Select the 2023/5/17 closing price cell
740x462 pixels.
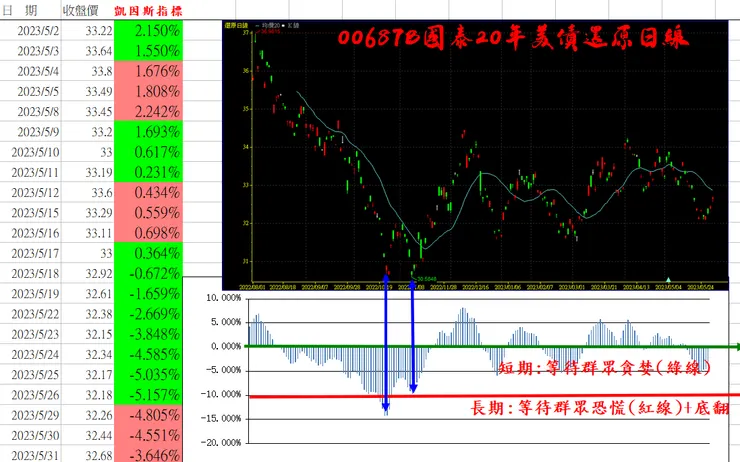pos(87,254)
